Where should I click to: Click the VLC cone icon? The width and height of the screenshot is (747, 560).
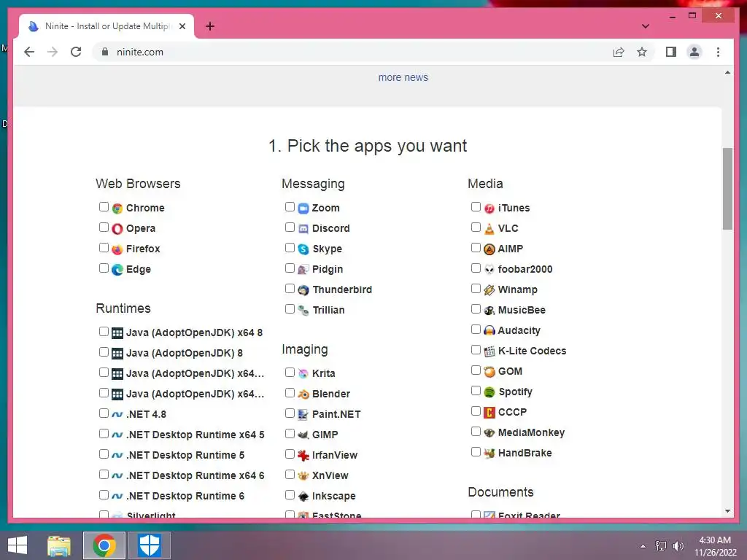pyautogui.click(x=489, y=228)
